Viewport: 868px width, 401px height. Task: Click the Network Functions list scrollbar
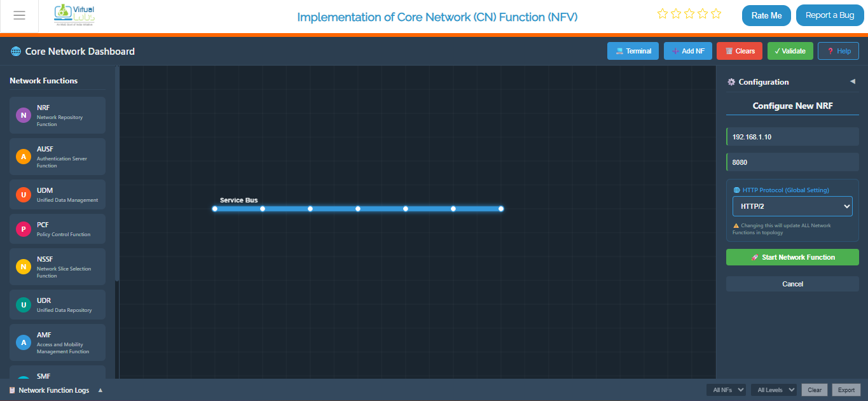coord(117,173)
